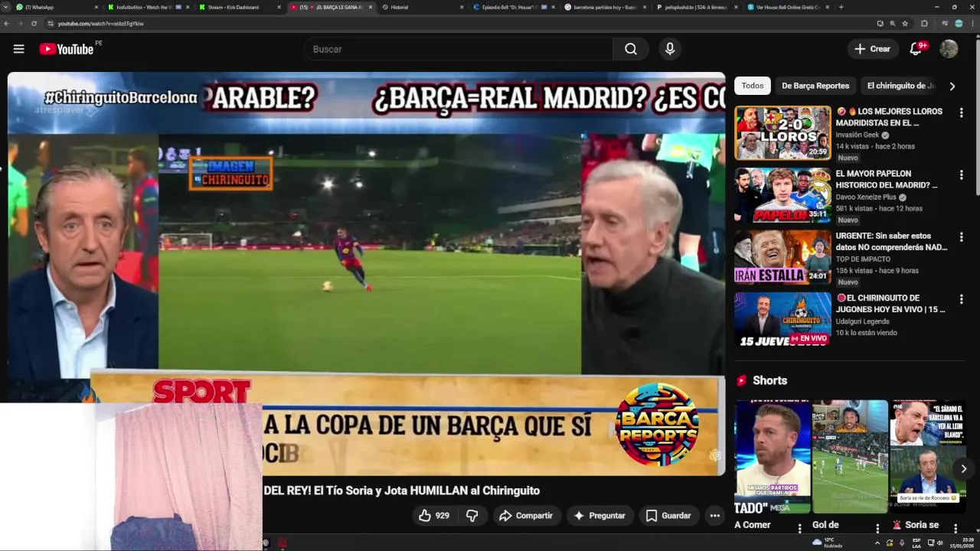Open the EL MAYOR PAPELON HISTORICO video thumbnail
The width and height of the screenshot is (980, 551).
click(x=782, y=195)
